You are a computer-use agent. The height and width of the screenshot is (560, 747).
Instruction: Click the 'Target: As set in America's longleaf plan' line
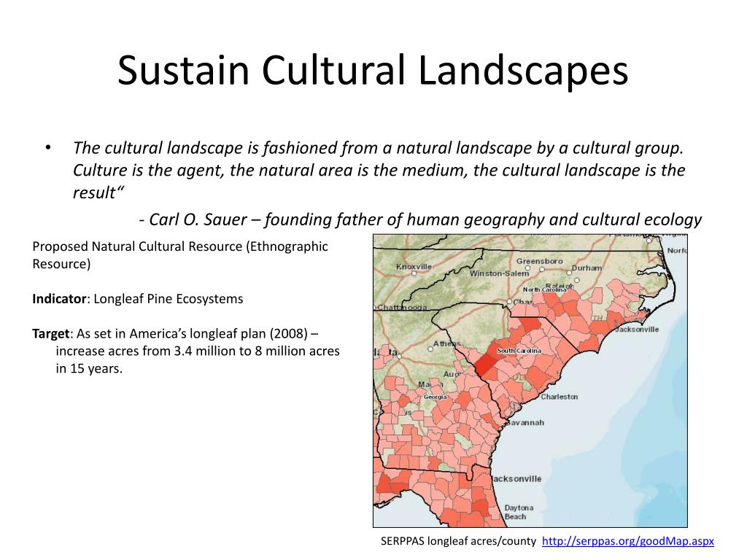[x=176, y=333]
